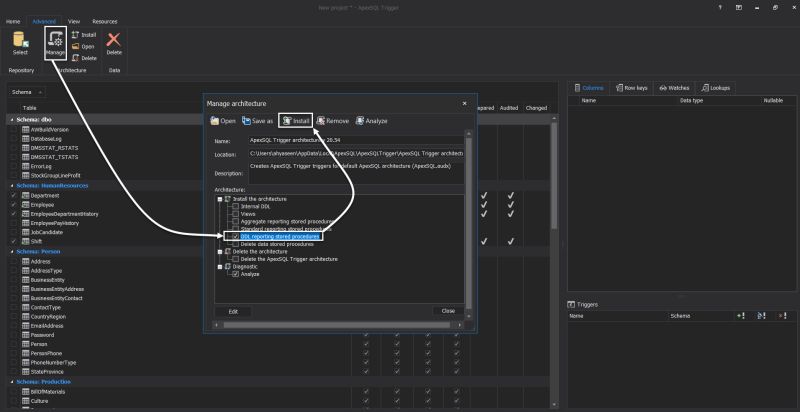Open the Schema grouping dropdown

27,92
